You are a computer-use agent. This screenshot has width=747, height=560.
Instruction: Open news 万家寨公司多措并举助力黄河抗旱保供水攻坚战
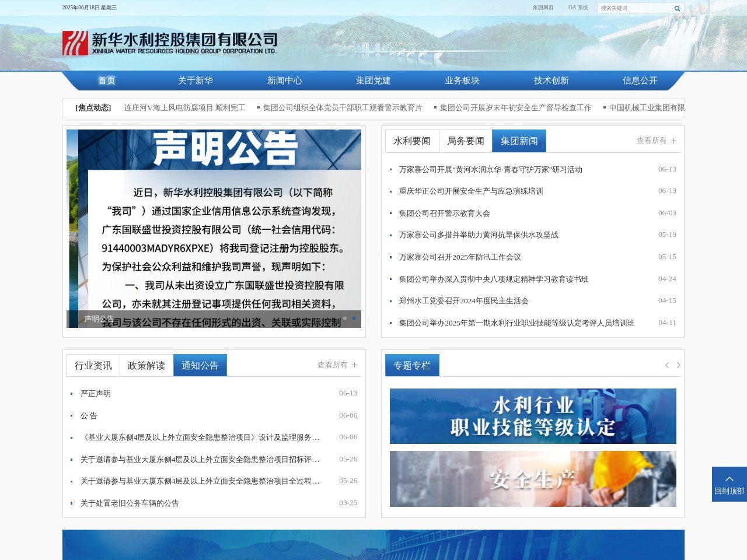point(479,235)
